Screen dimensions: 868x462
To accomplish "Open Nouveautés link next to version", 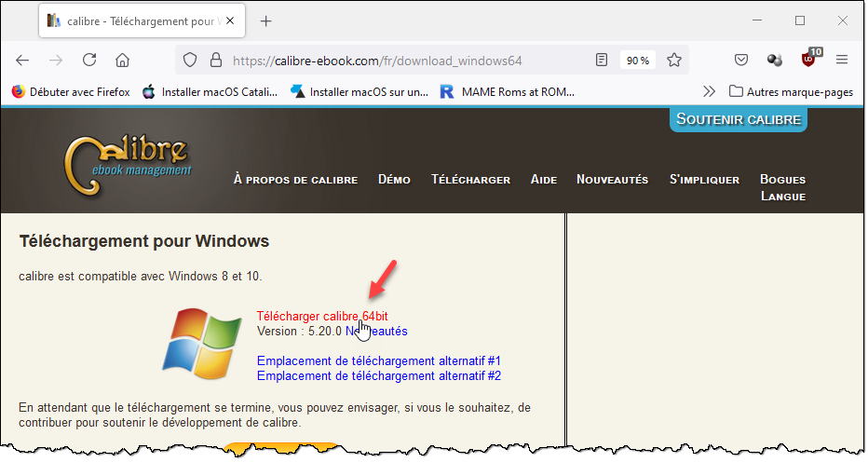I will click(x=376, y=331).
